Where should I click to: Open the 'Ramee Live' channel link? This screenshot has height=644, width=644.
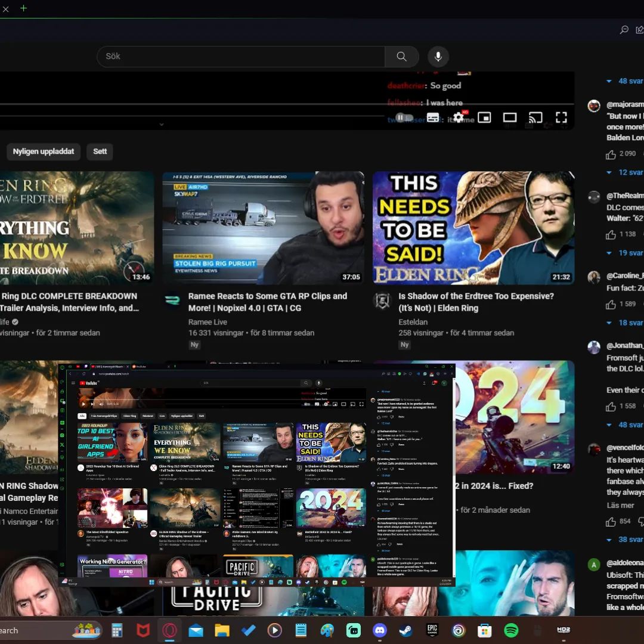click(208, 322)
